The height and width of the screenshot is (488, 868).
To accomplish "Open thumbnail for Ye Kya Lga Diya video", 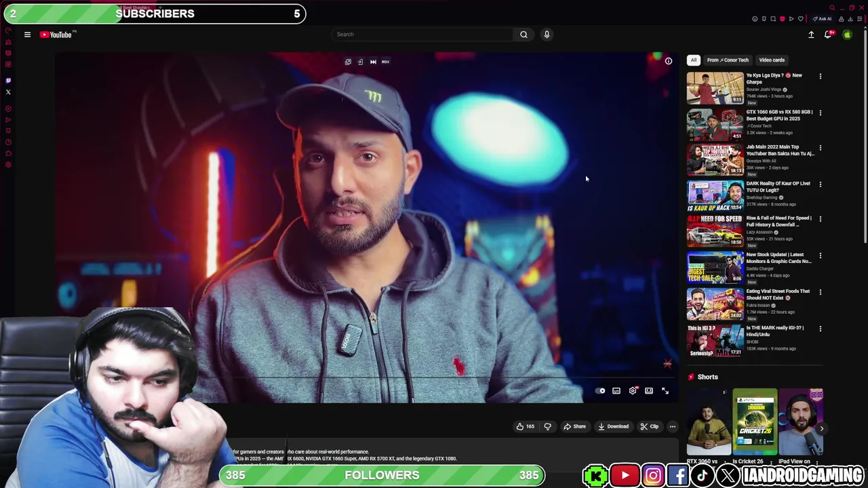I will pyautogui.click(x=715, y=87).
